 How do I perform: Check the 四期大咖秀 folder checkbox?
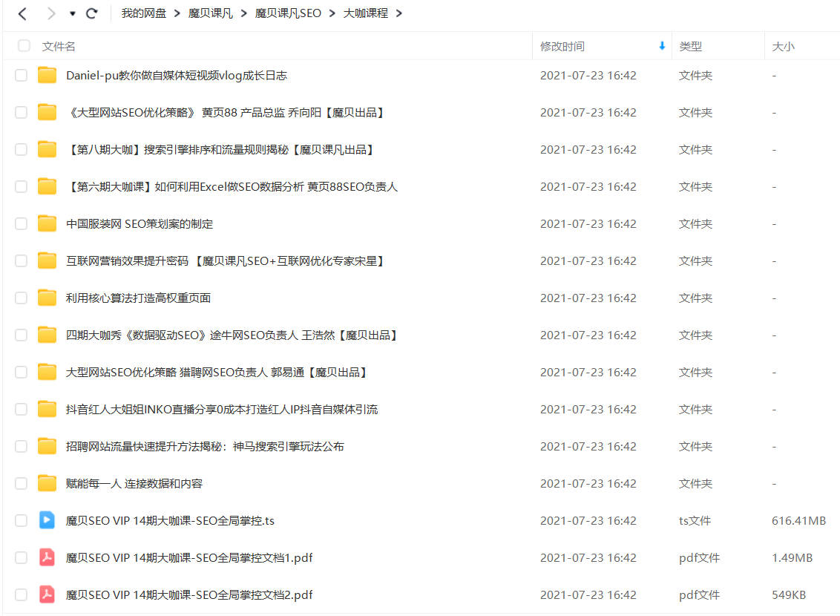point(21,335)
